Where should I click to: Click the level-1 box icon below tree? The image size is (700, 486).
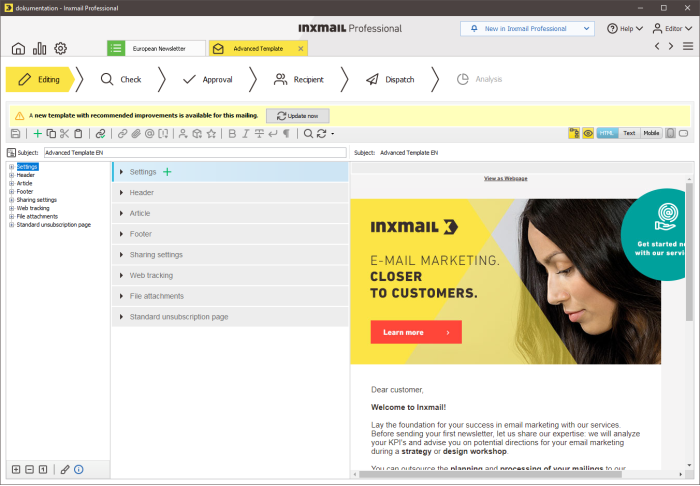43,469
